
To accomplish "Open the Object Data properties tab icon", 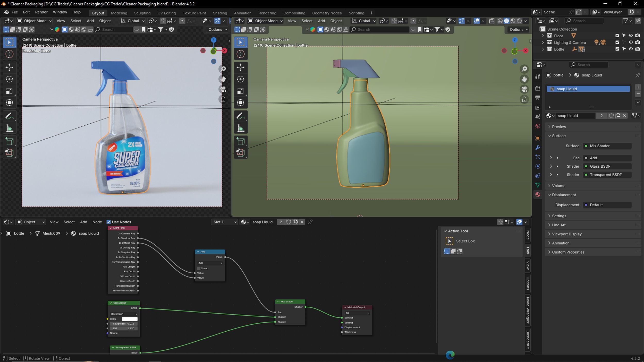I will pyautogui.click(x=538, y=185).
